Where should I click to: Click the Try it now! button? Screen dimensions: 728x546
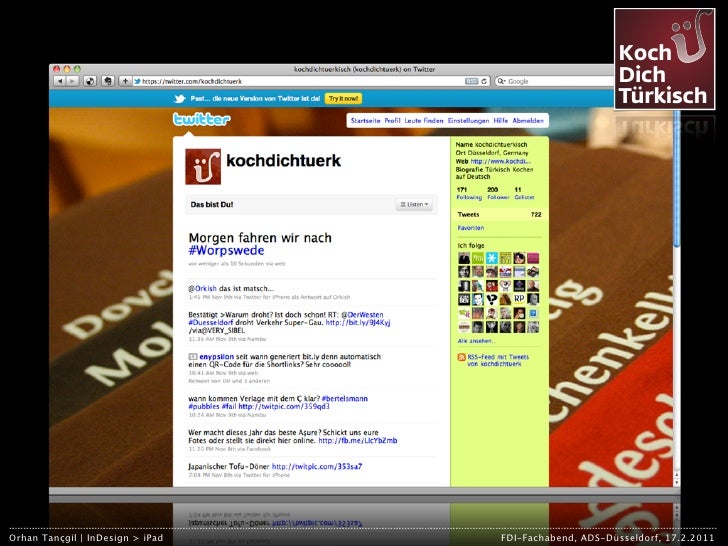(x=343, y=98)
